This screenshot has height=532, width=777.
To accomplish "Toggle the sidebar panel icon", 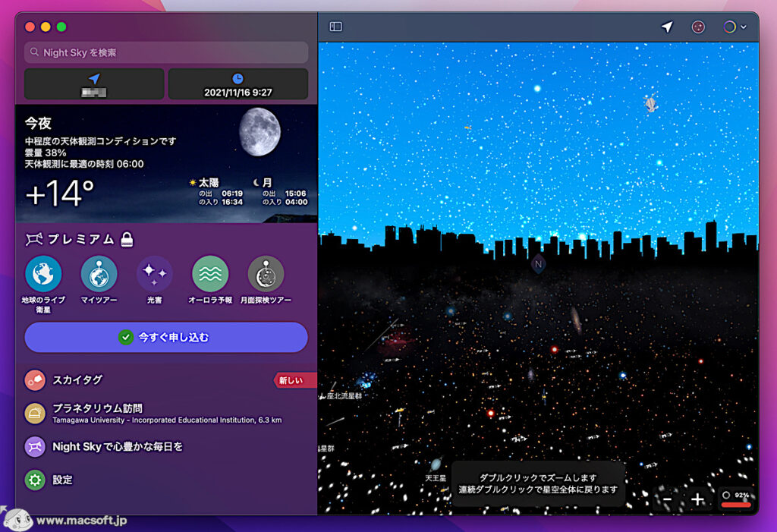I will [x=335, y=27].
